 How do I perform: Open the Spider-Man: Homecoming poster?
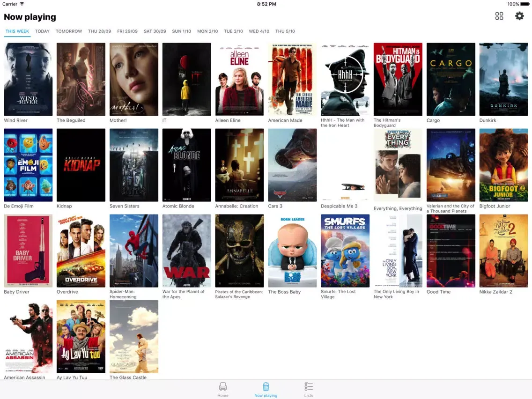point(133,251)
